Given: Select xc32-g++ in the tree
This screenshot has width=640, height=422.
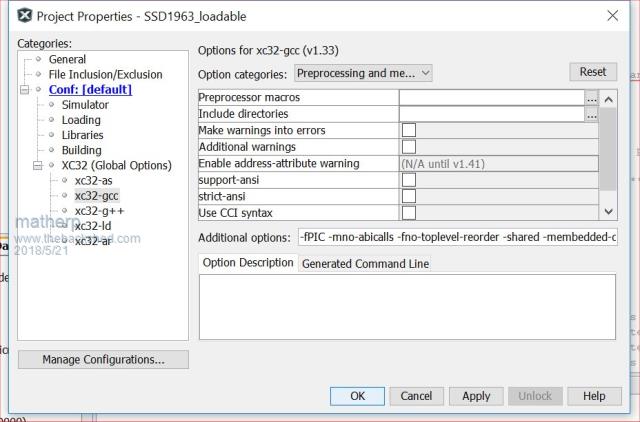Looking at the screenshot, I should (x=99, y=211).
